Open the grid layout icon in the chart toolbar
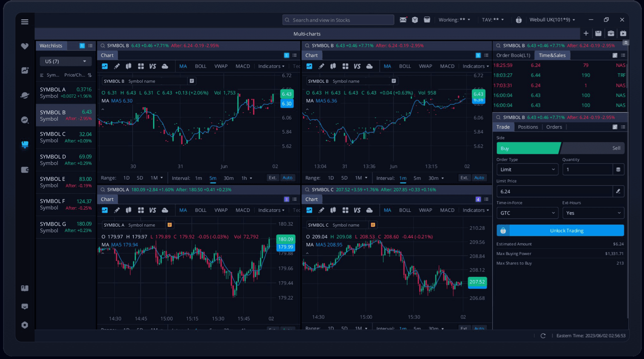The image size is (644, 359). (141, 66)
